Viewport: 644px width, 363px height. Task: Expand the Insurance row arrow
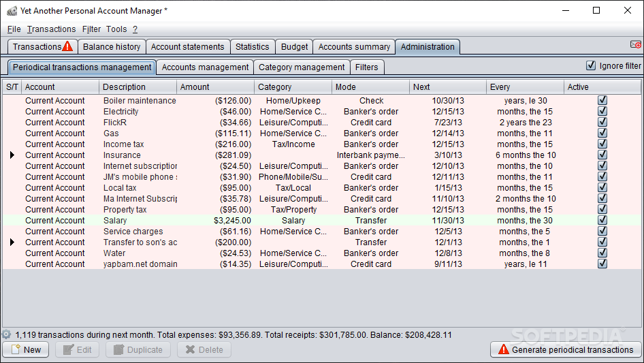pos(12,155)
